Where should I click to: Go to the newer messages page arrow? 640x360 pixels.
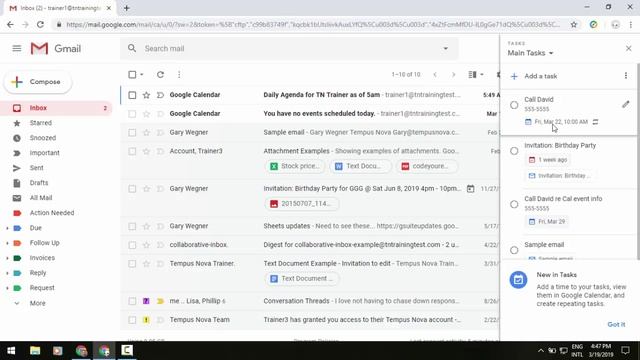(x=435, y=75)
